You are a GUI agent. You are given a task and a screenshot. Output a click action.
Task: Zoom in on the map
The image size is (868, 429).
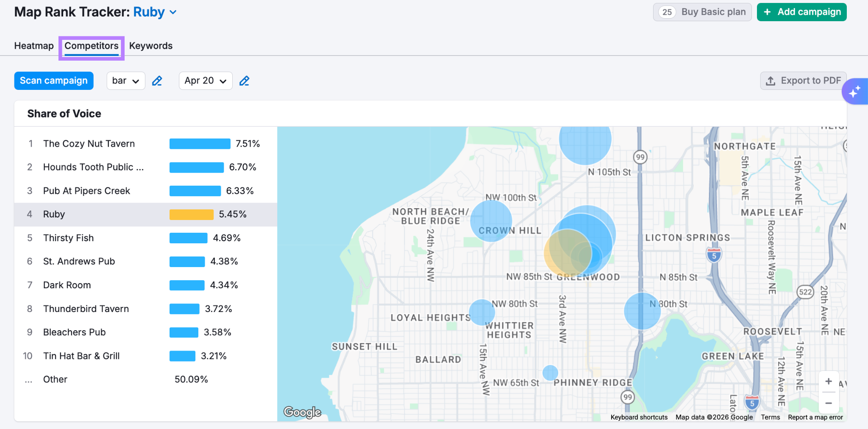click(829, 382)
